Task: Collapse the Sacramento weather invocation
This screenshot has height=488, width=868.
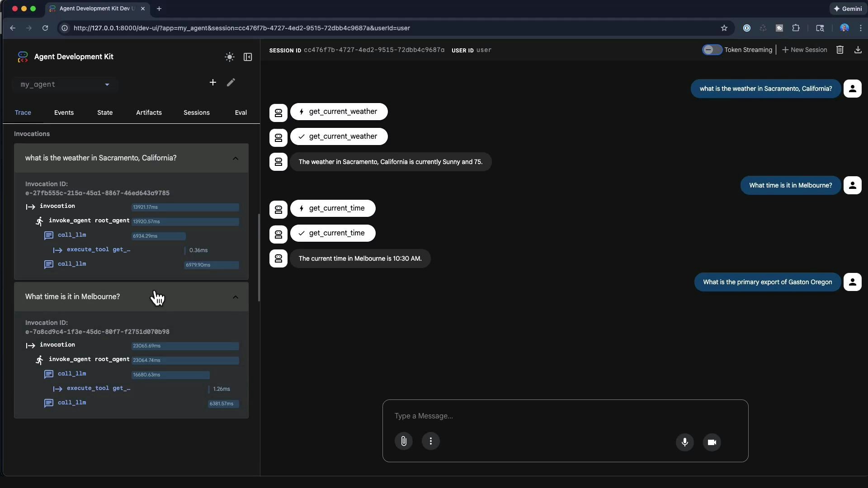Action: tap(235, 158)
